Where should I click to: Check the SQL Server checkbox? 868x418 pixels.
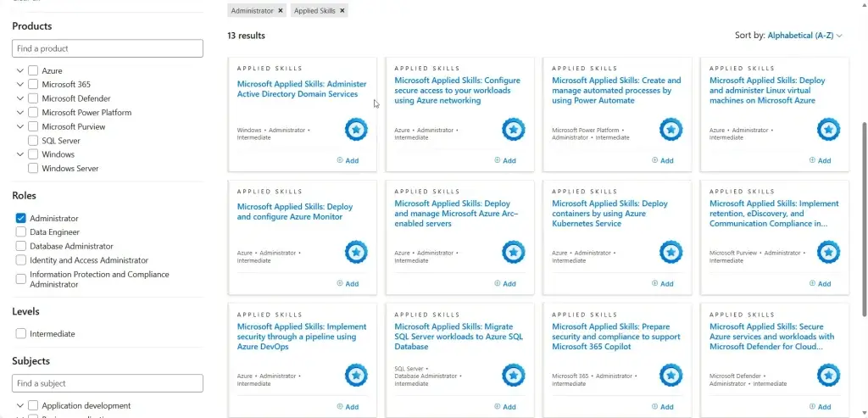click(x=33, y=141)
